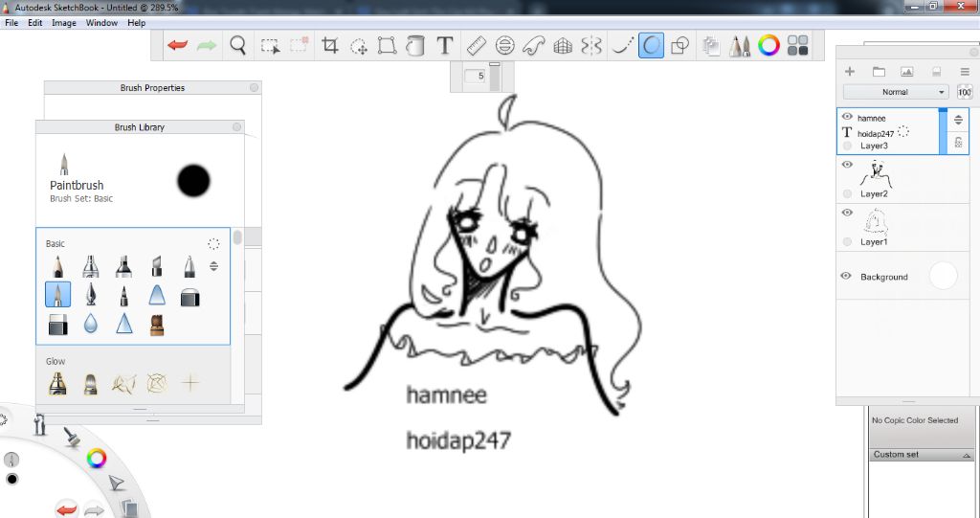Open the Copic Library squares icon
The height and width of the screenshot is (518, 980).
coord(797,45)
